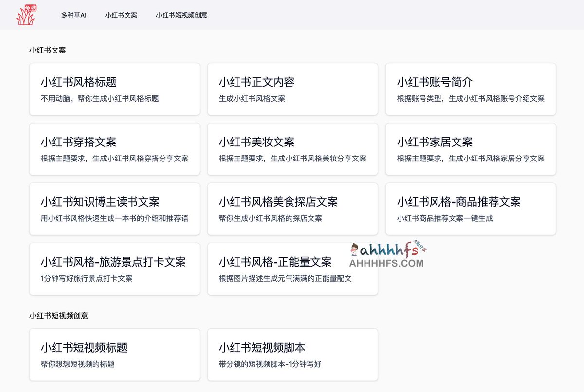Screen dimensions: 584x392
Task: Select the 小红书风格-正能量文案 card
Action: tap(292, 269)
